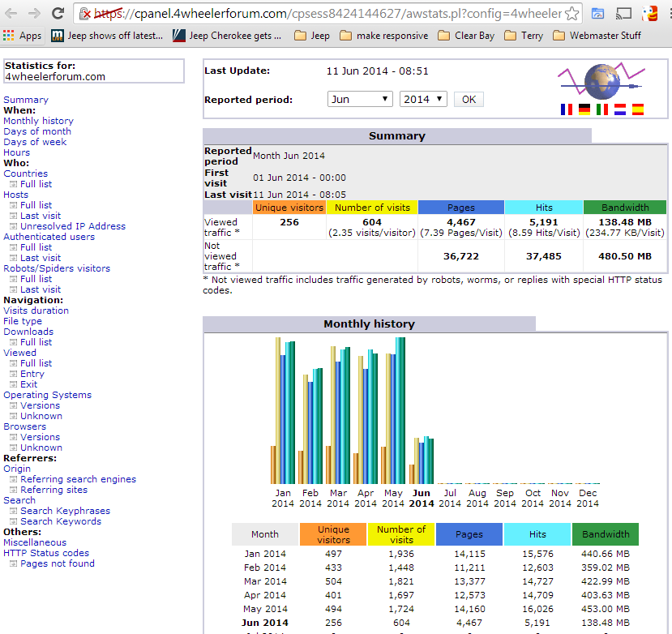
Task: Open the Search Keywords list
Action: point(61,521)
